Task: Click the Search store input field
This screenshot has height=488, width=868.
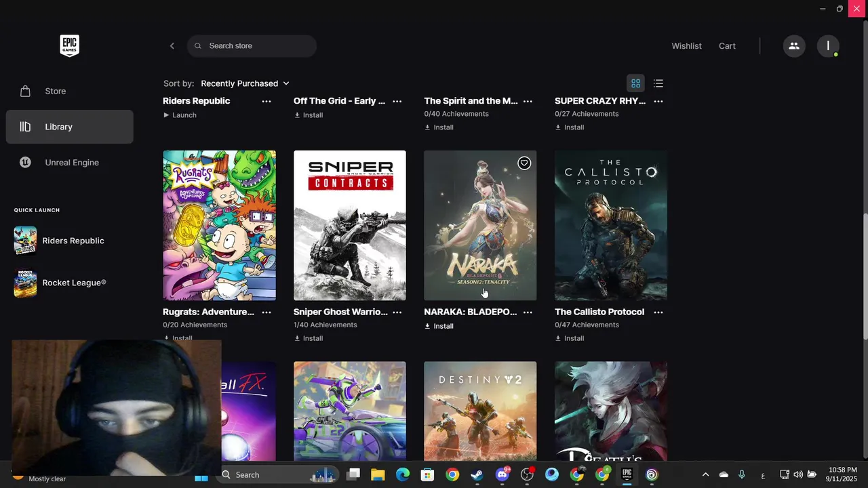Action: (x=252, y=46)
